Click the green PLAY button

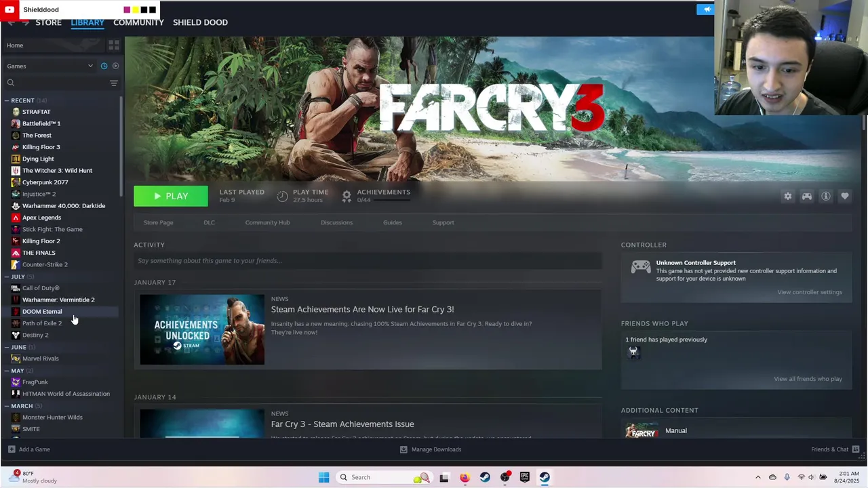coord(171,196)
